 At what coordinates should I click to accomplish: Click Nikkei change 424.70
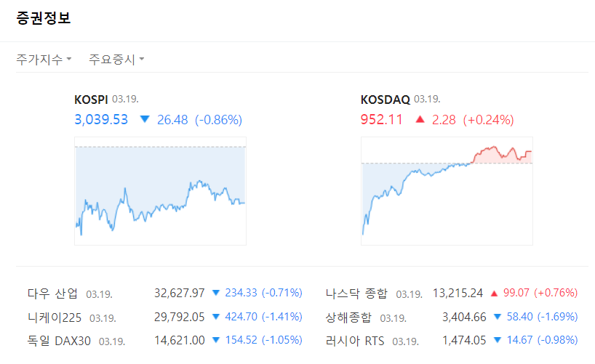click(241, 317)
